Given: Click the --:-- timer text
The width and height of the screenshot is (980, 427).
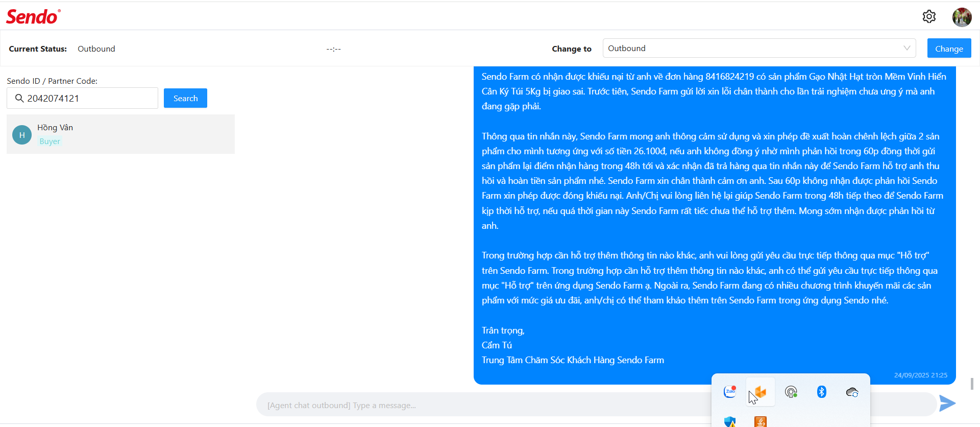Looking at the screenshot, I should [x=334, y=49].
